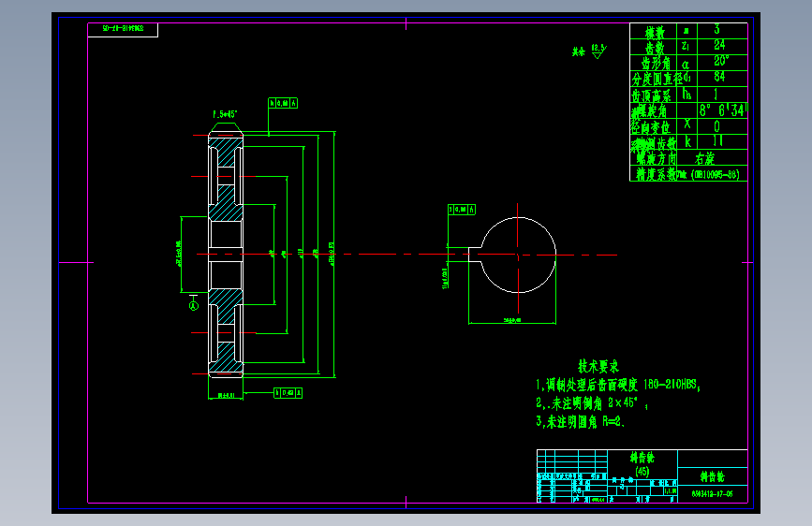812x526 pixels.
Task: Click the datum A symbol left of the gear
Action: click(x=194, y=303)
